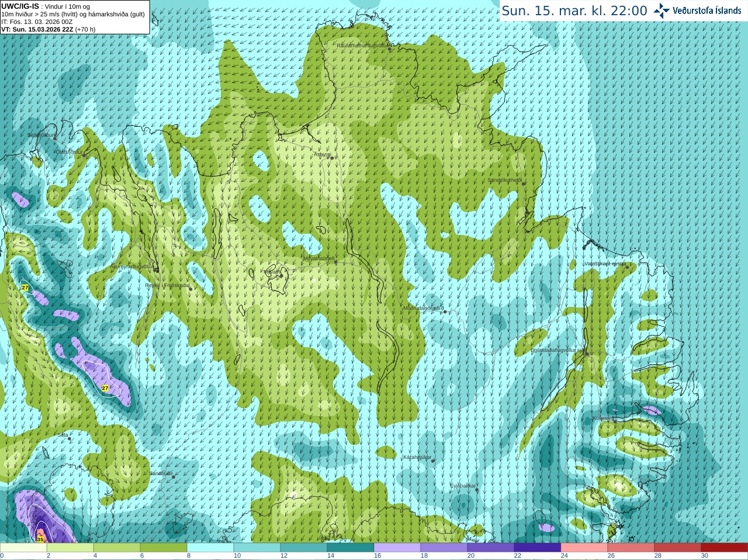The image size is (748, 560).
Task: Click the legend scale number 8
Action: pyautogui.click(x=189, y=556)
